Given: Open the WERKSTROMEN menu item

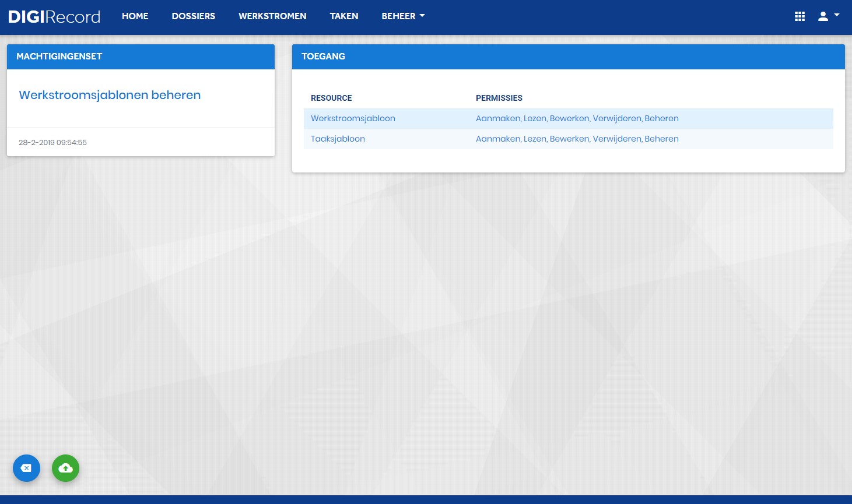Looking at the screenshot, I should point(272,16).
